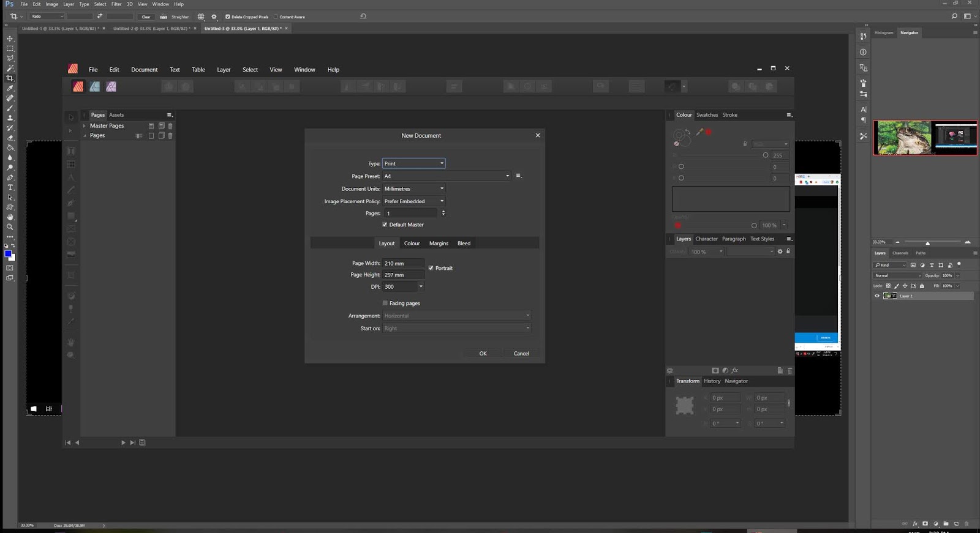Select the Eyedropper tool
Image resolution: width=980 pixels, height=533 pixels.
coord(10,88)
